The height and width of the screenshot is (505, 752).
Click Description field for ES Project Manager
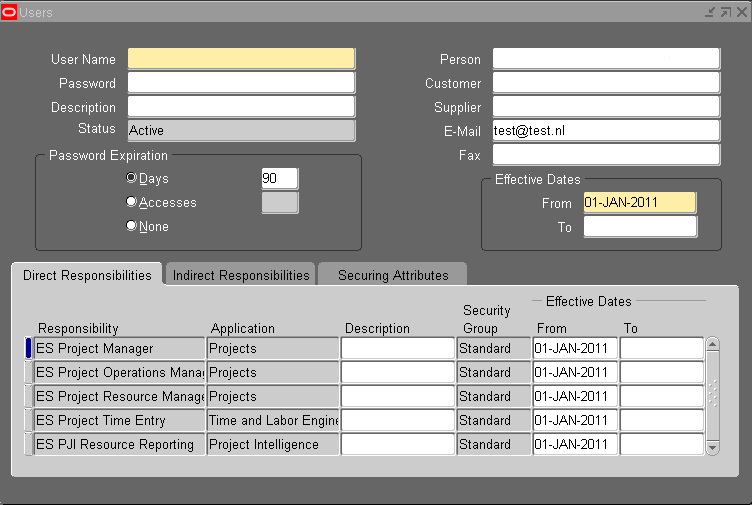[398, 348]
